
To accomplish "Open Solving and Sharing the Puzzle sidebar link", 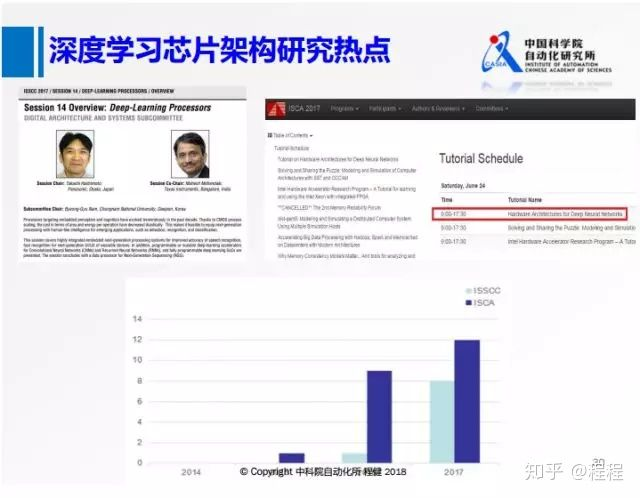I will [347, 174].
